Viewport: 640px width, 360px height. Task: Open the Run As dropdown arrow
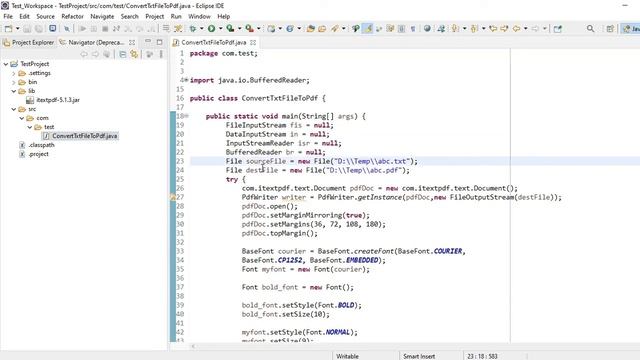[x=220, y=29]
